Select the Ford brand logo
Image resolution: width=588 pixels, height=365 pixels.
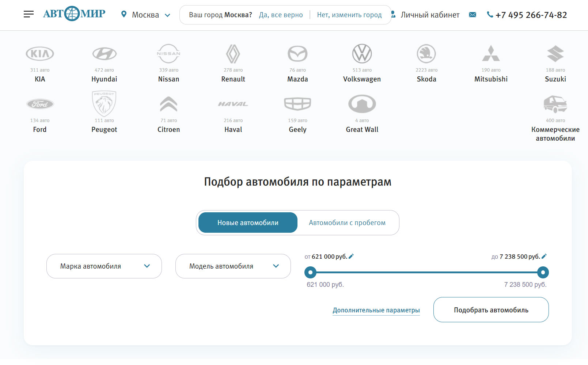point(40,104)
